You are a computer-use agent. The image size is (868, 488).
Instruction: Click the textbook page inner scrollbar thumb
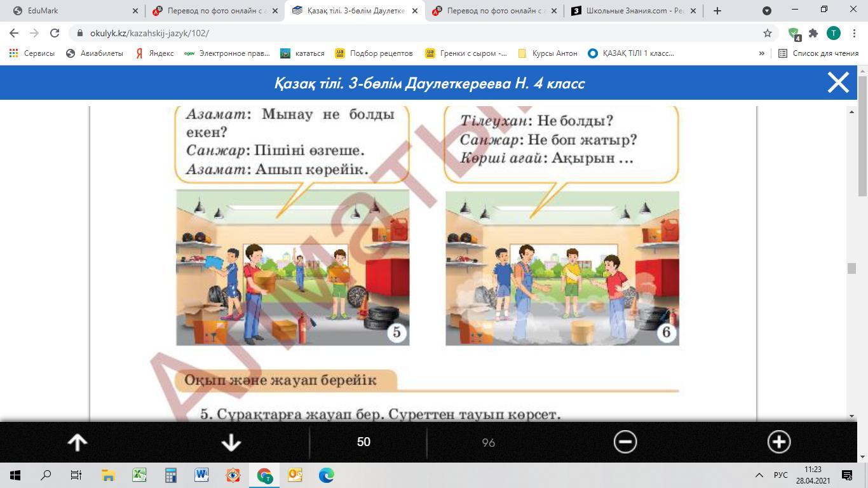851,268
